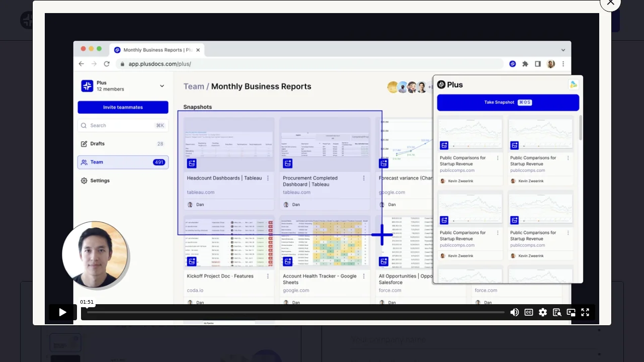Open the search magnifier in the sidebar
The width and height of the screenshot is (644, 362).
pos(84,125)
